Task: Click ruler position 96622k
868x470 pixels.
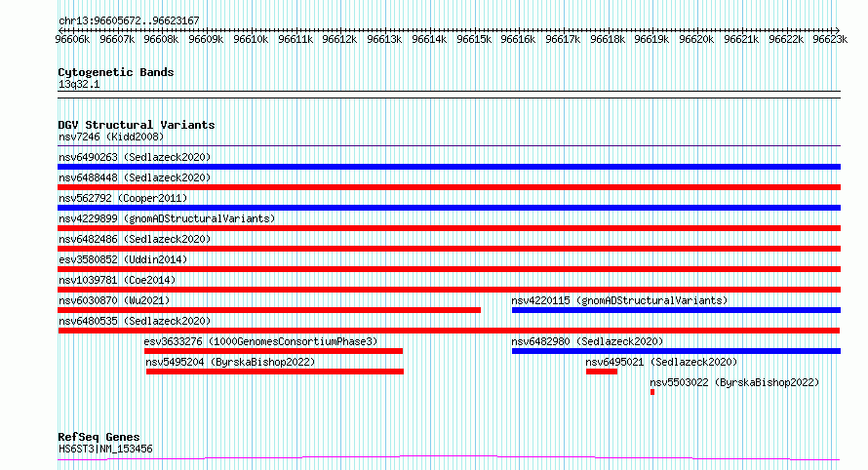Action: (786, 39)
